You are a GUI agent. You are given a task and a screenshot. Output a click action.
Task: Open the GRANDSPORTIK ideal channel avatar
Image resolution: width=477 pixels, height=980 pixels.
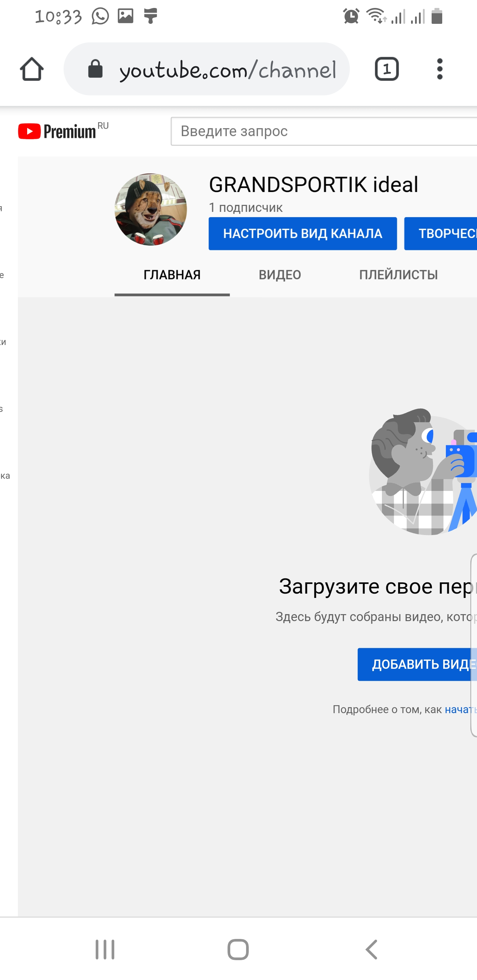(151, 209)
